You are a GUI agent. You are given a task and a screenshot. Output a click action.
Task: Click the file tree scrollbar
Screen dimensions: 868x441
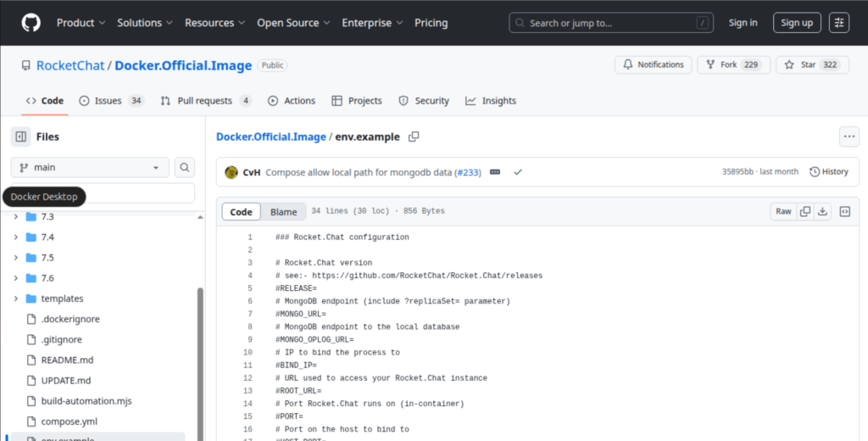click(200, 363)
